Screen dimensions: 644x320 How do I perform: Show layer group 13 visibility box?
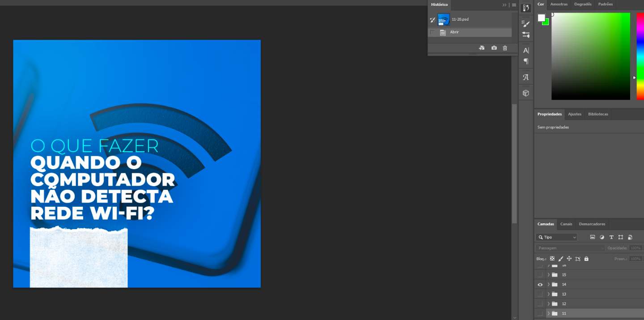tap(540, 294)
